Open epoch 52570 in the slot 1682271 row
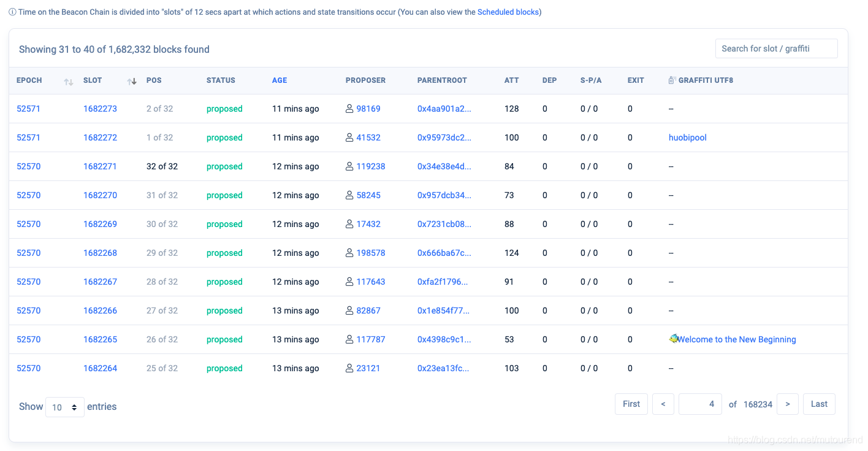The image size is (868, 451). [x=28, y=166]
